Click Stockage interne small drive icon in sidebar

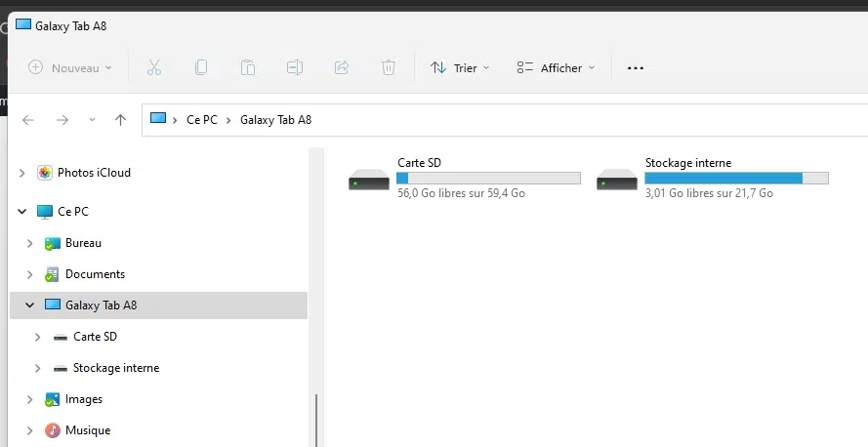(x=61, y=369)
